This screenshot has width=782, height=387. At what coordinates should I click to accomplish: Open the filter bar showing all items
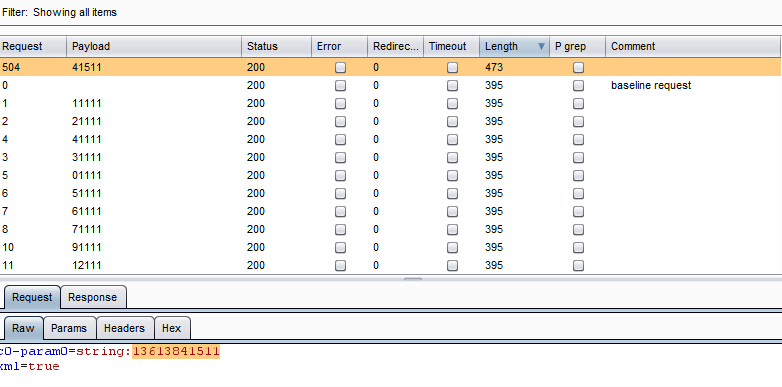(391, 12)
